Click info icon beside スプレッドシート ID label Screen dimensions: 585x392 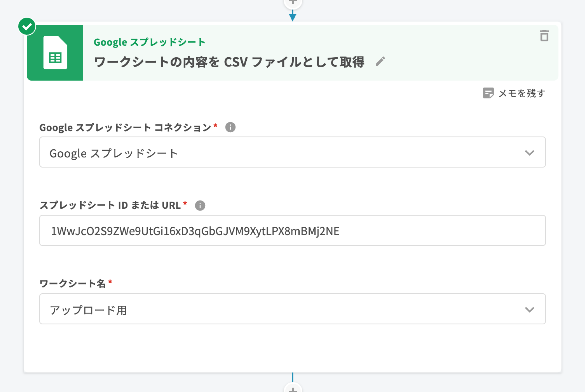[x=200, y=205]
